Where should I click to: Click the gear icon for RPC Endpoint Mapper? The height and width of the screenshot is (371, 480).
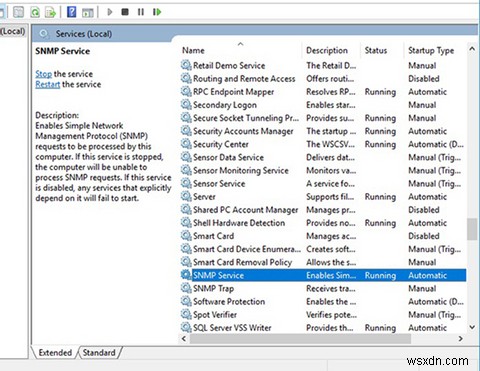point(186,91)
